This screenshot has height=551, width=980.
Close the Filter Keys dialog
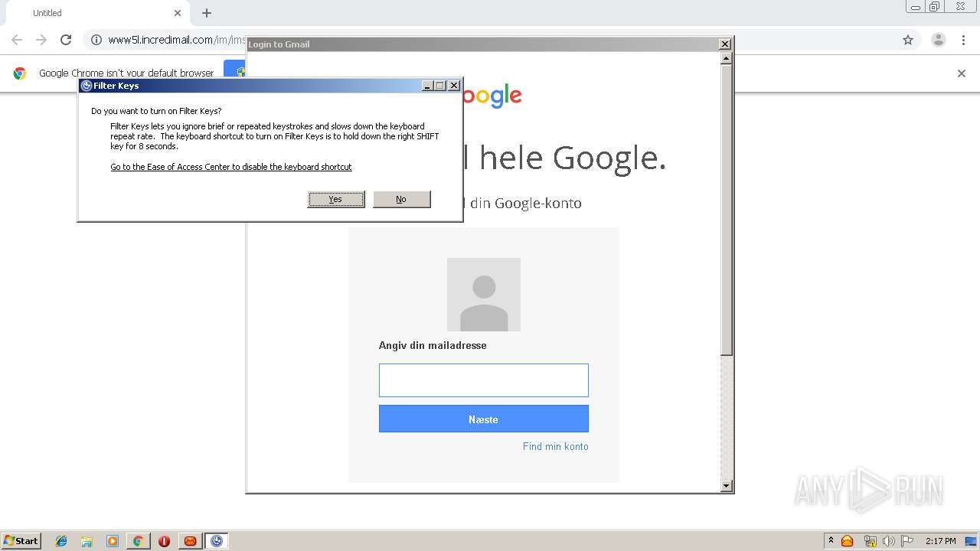click(x=453, y=86)
